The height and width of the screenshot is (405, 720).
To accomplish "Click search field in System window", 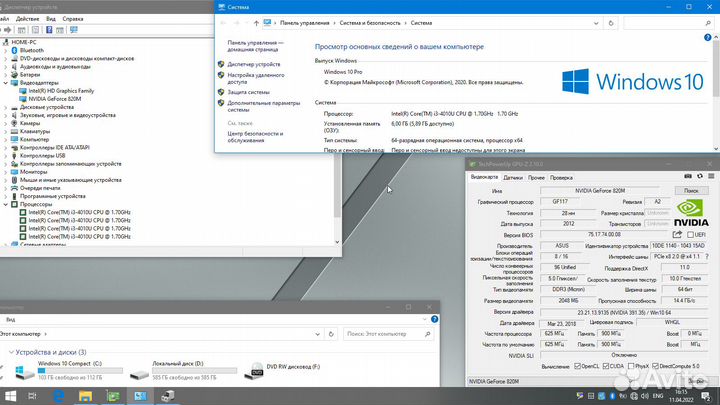I will click(x=668, y=23).
